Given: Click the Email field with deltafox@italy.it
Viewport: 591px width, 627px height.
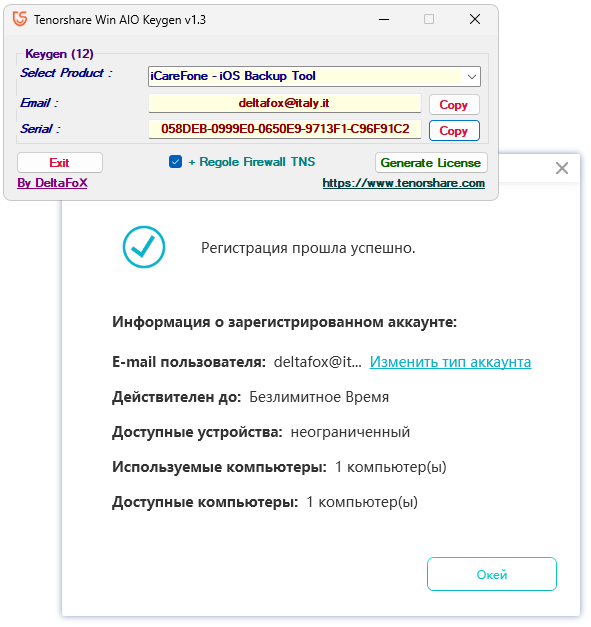Looking at the screenshot, I should pyautogui.click(x=284, y=103).
